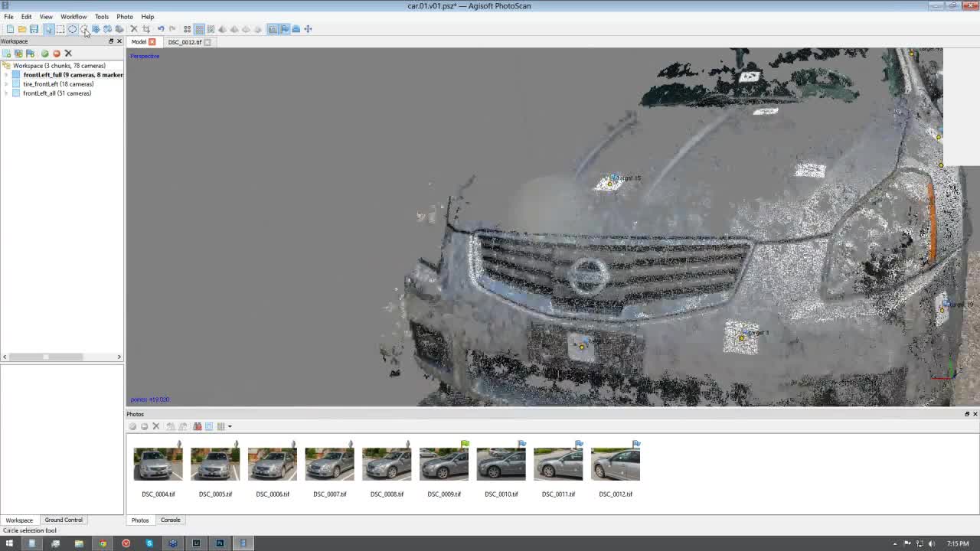
Task: Click the DSC_0010.tif file name label
Action: 501,494
